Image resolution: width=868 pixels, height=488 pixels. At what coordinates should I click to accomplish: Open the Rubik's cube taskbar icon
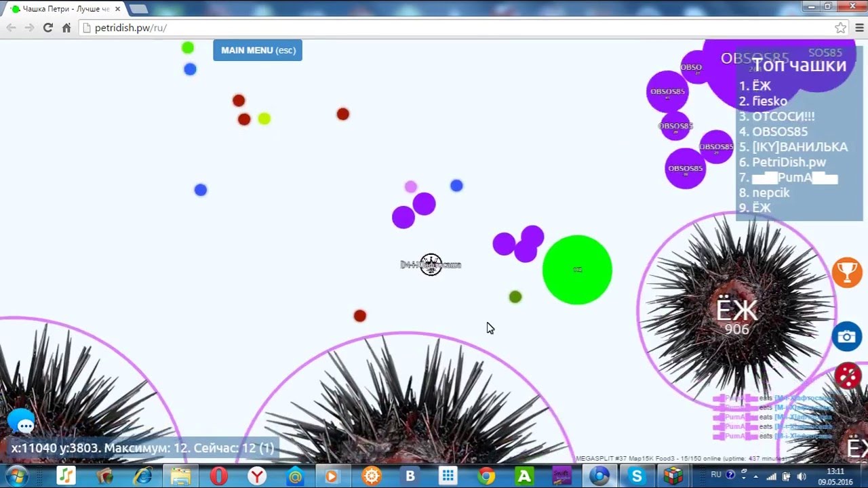[673, 476]
